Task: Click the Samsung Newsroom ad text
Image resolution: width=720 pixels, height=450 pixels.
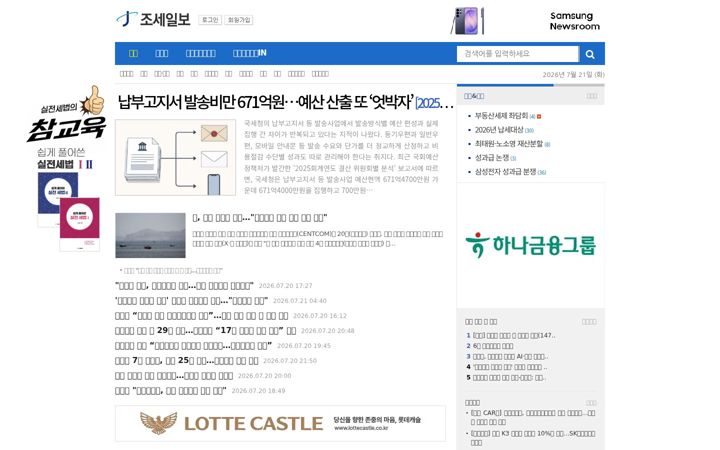Action: [x=574, y=21]
